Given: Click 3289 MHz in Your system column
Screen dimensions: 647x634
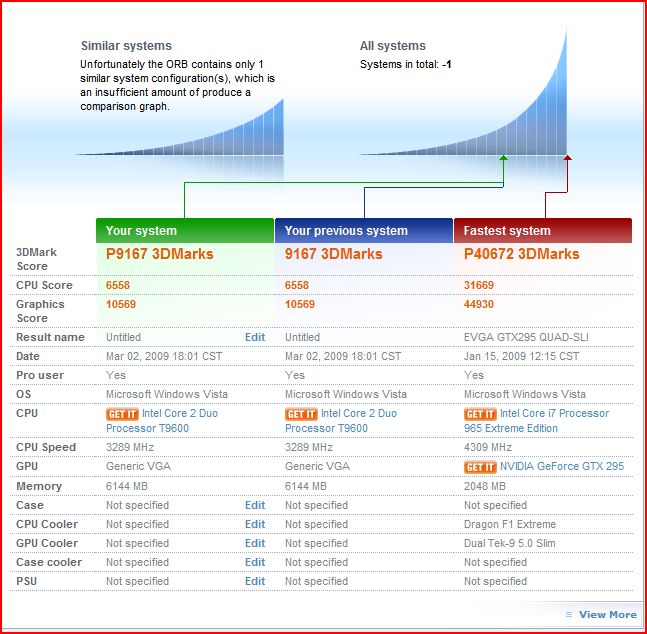Looking at the screenshot, I should (x=130, y=447).
